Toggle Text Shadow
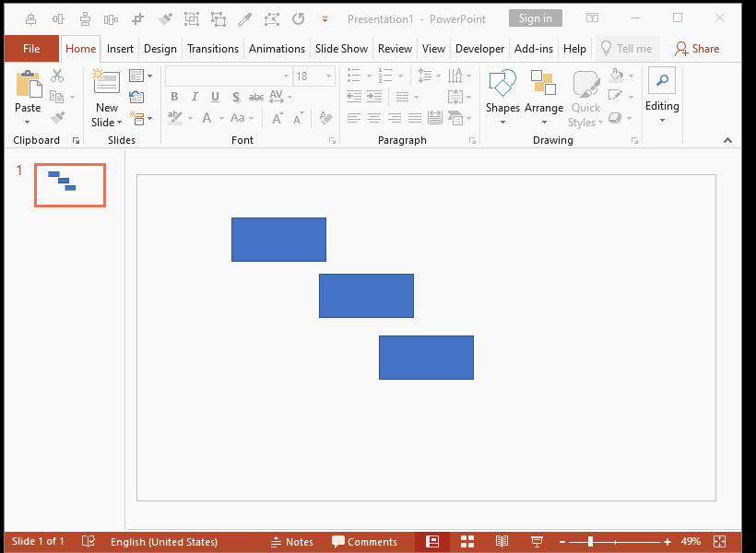 pyautogui.click(x=236, y=97)
